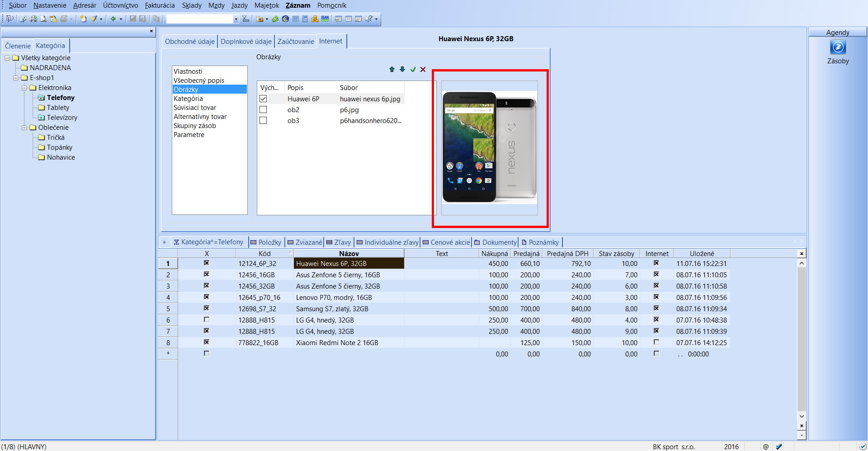
Task: Toggle Internet checkbox for Asus Zenfone 5 16GB
Action: tap(656, 274)
